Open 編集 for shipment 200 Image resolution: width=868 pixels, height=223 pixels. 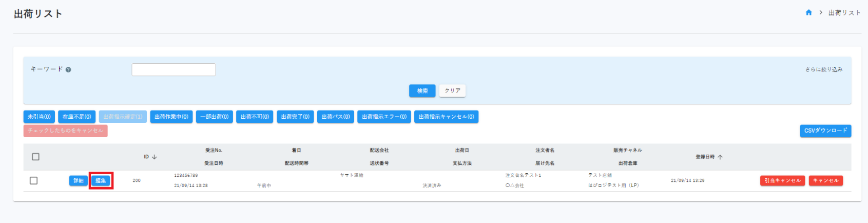click(x=101, y=181)
